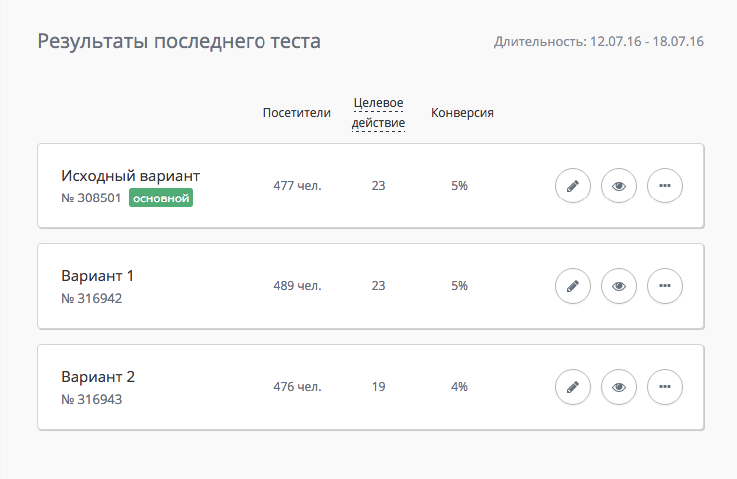Click the Посетители column header
The image size is (737, 479).
pos(297,113)
